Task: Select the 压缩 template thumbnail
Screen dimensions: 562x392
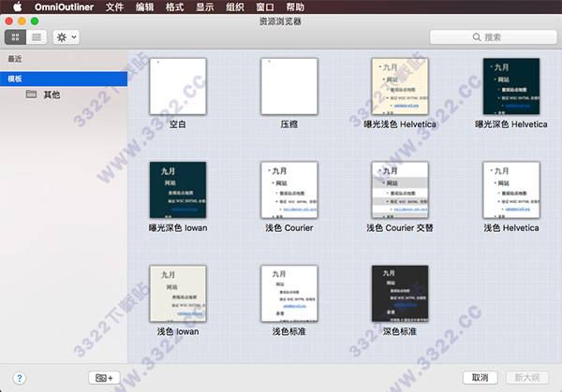Action: 289,86
